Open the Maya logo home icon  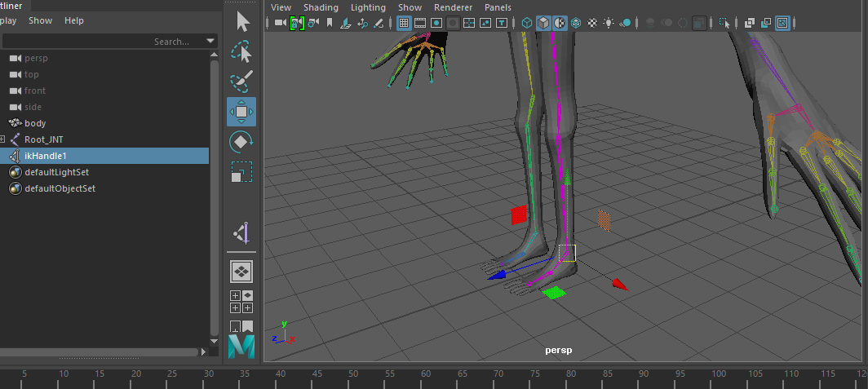click(x=241, y=347)
